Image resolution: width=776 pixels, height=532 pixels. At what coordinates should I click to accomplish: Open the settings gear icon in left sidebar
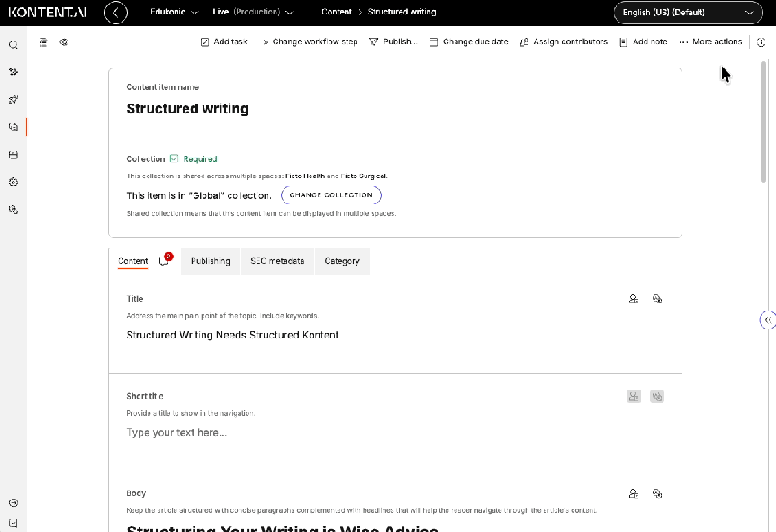pos(14,182)
